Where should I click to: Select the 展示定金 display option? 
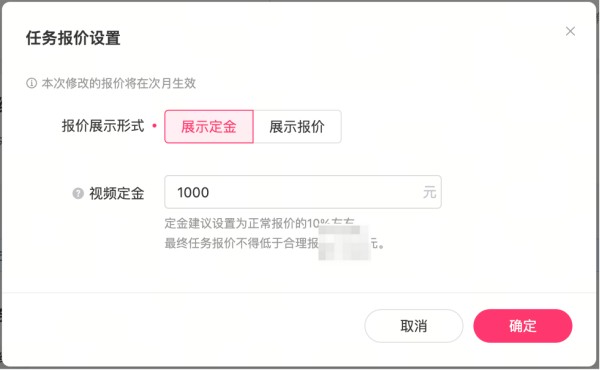209,127
